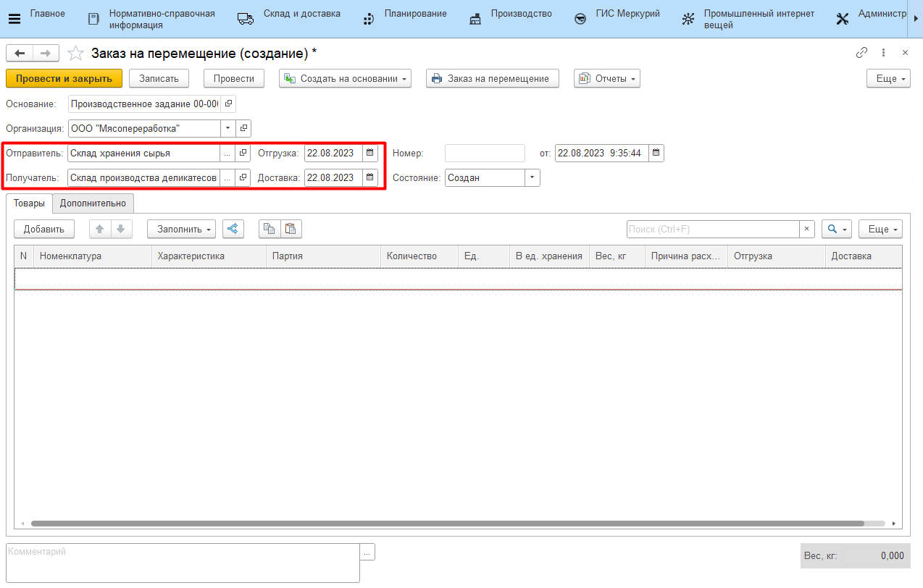Expand the Состояние dropdown
Image resolution: width=923 pixels, height=588 pixels.
click(532, 177)
